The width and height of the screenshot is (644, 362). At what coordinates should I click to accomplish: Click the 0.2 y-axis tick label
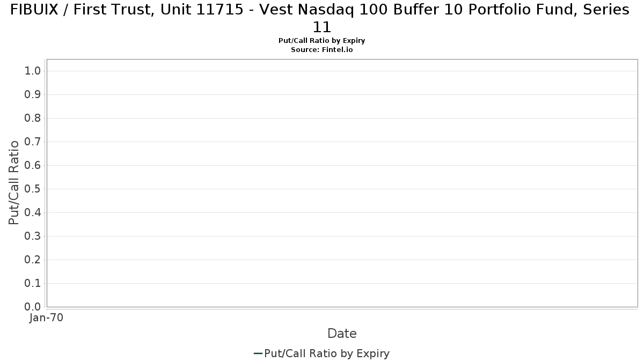coord(33,260)
